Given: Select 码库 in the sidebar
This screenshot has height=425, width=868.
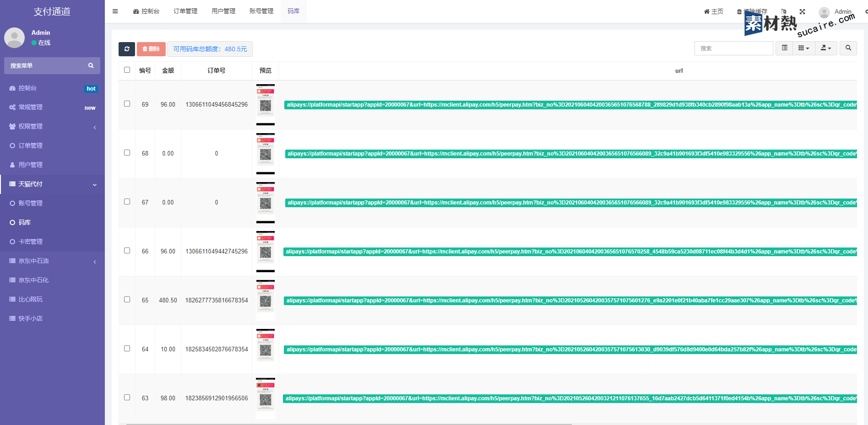Looking at the screenshot, I should click(x=52, y=222).
